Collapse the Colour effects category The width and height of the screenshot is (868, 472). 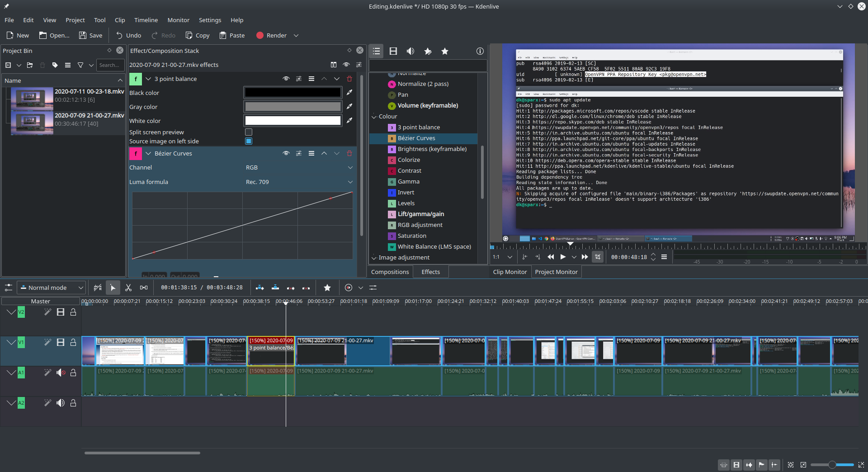point(374,117)
